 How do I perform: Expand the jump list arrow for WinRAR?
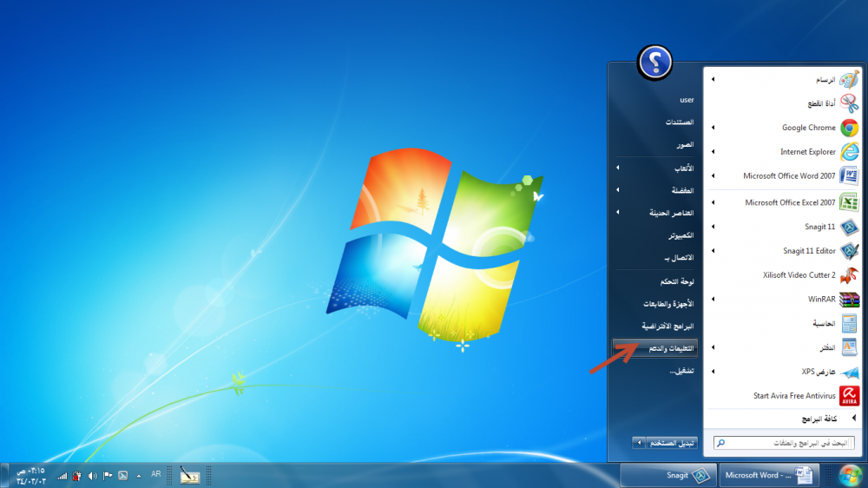coord(713,300)
